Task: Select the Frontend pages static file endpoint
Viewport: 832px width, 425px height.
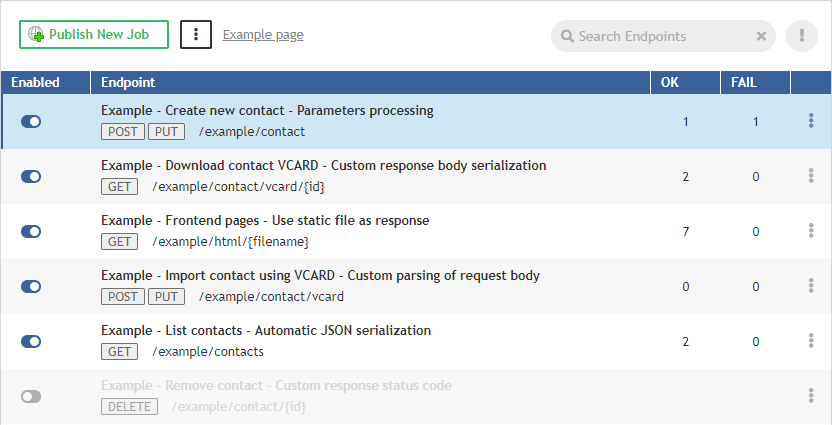Action: (x=266, y=220)
